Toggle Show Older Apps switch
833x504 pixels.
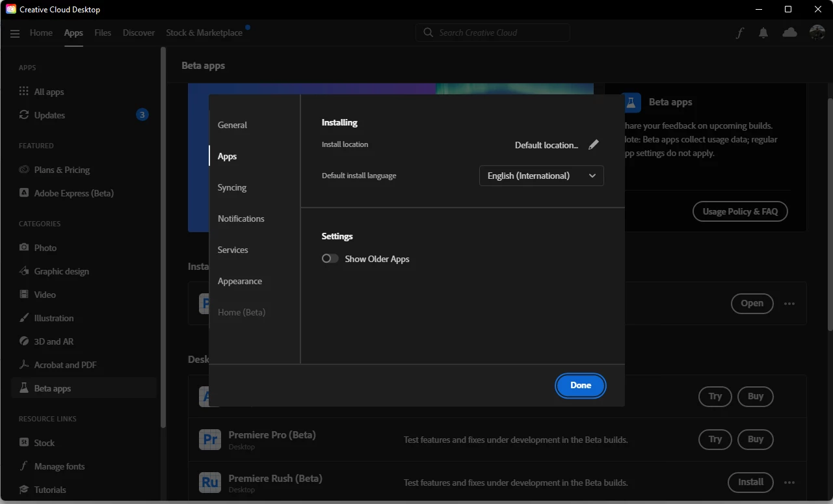click(330, 259)
